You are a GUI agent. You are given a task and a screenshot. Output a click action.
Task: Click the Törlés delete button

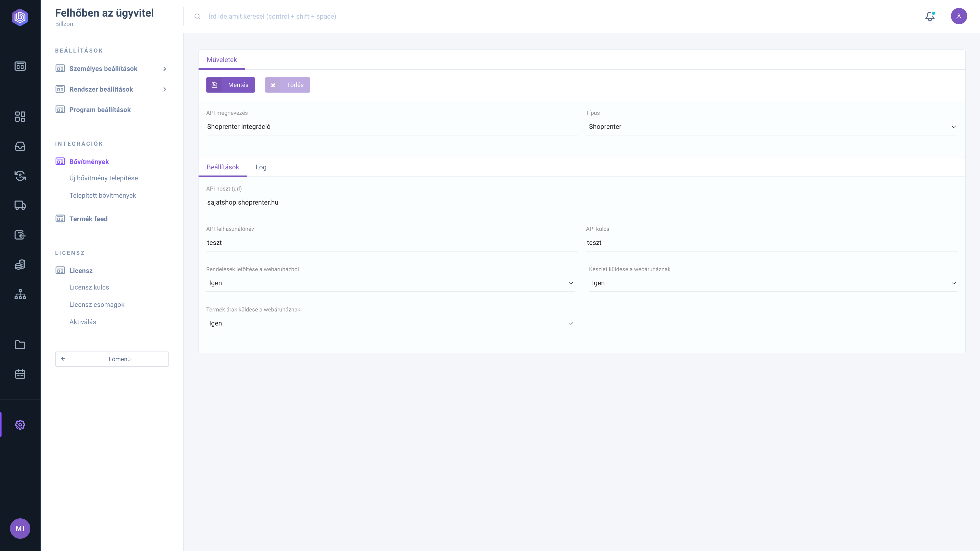[288, 85]
